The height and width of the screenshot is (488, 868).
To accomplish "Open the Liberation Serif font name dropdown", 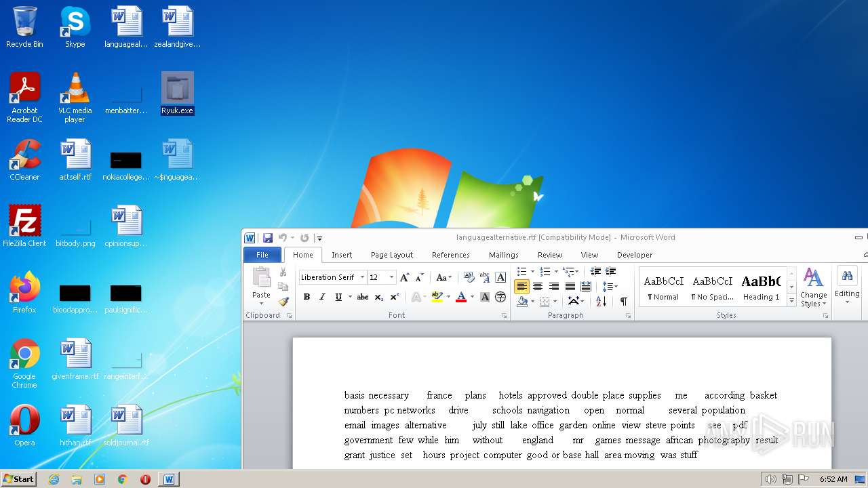I will tap(362, 277).
